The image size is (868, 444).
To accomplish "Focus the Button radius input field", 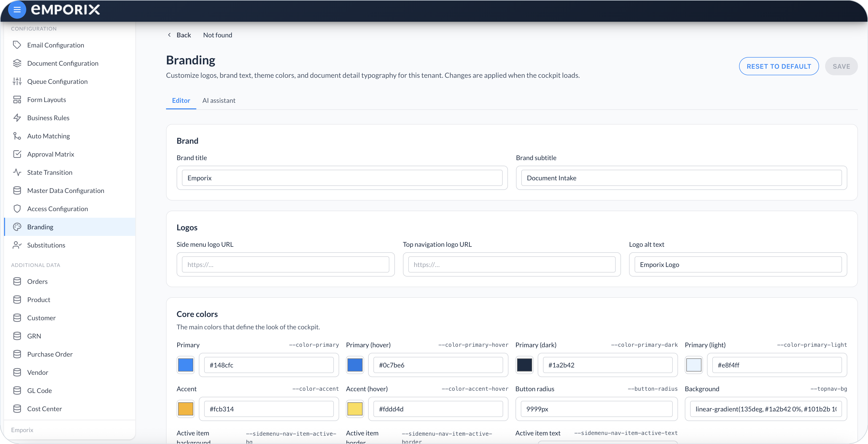I will click(596, 409).
